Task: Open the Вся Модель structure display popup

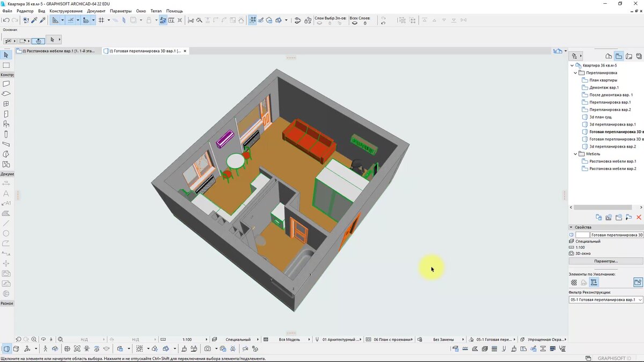Action: 289,339
